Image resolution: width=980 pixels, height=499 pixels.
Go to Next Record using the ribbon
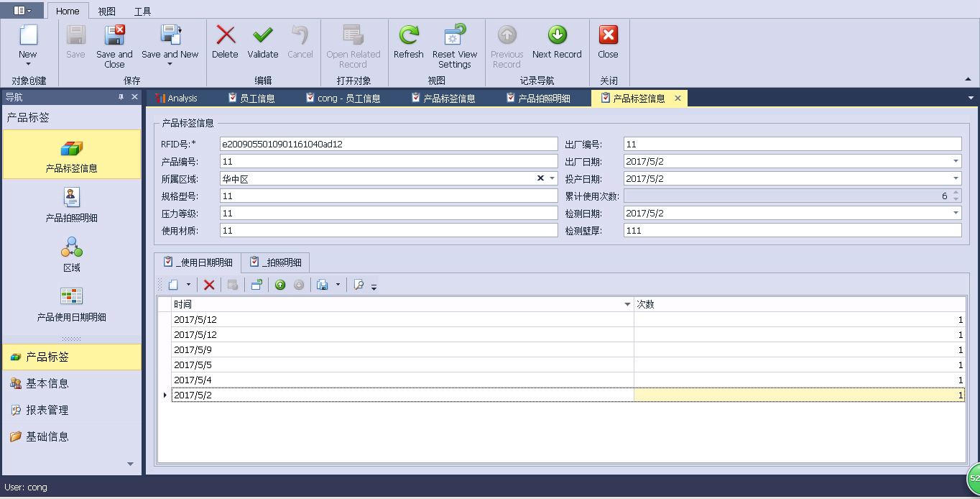click(x=557, y=35)
